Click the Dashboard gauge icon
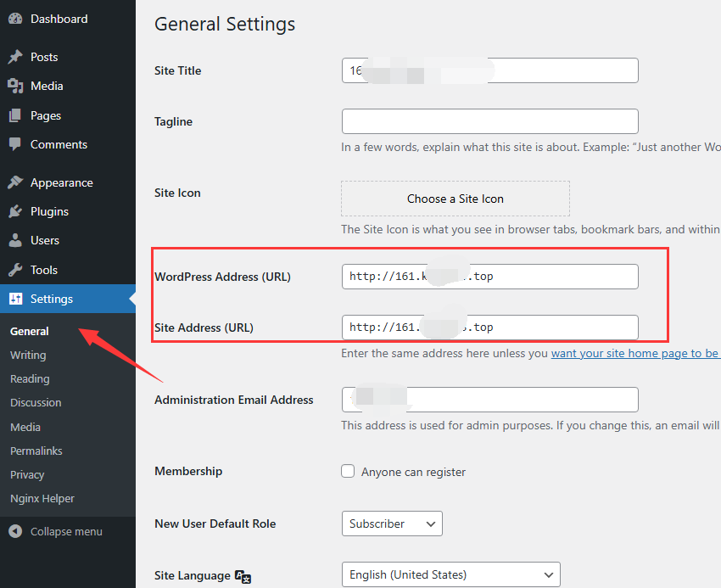Viewport: 721px width, 588px height. (x=15, y=19)
